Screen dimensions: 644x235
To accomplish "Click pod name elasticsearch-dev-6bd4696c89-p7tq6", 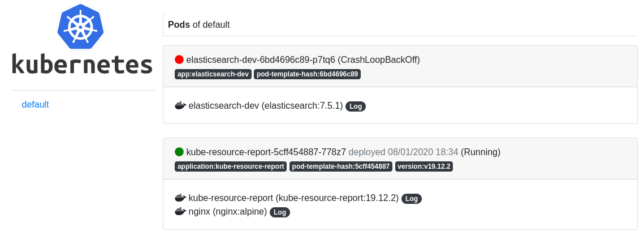I will click(261, 59).
